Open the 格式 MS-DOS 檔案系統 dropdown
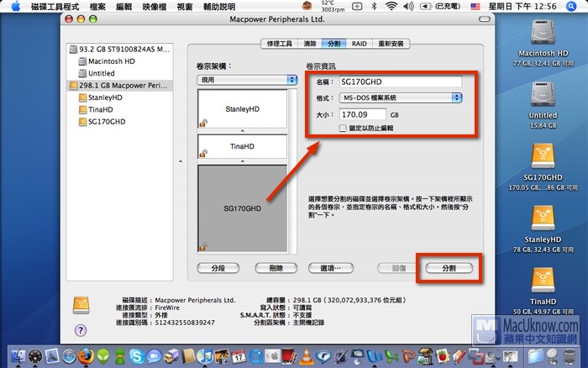Image resolution: width=588 pixels, height=368 pixels. (401, 98)
